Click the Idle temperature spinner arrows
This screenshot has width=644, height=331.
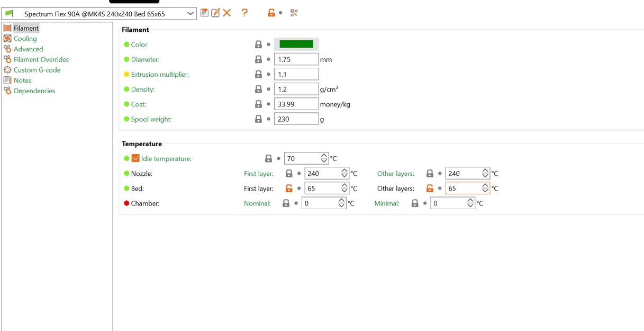tap(324, 158)
